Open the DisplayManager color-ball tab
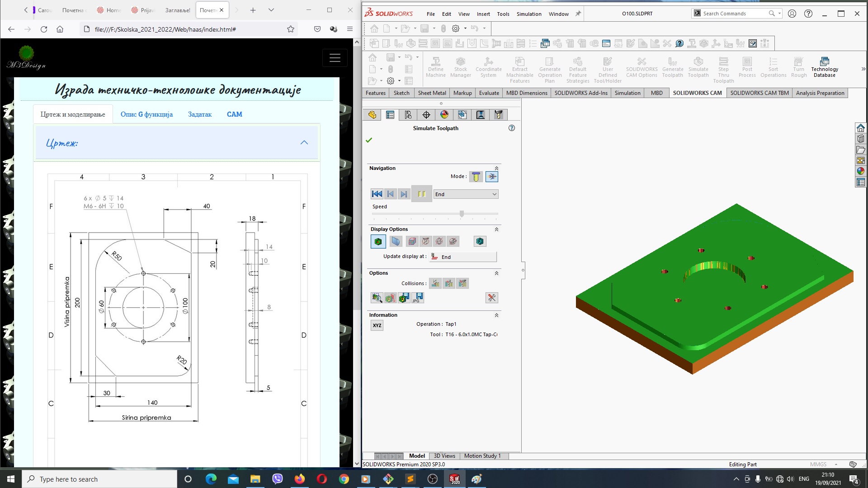The height and width of the screenshot is (488, 868). pos(444,115)
